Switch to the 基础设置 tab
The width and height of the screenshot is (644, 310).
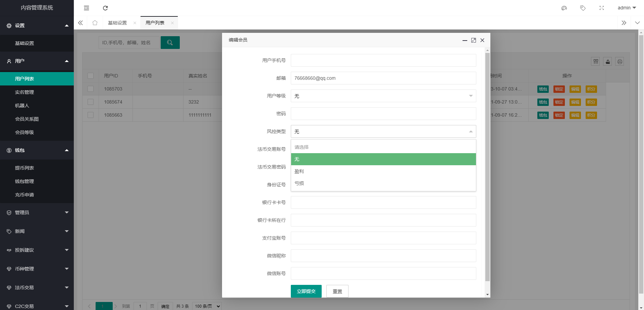117,23
